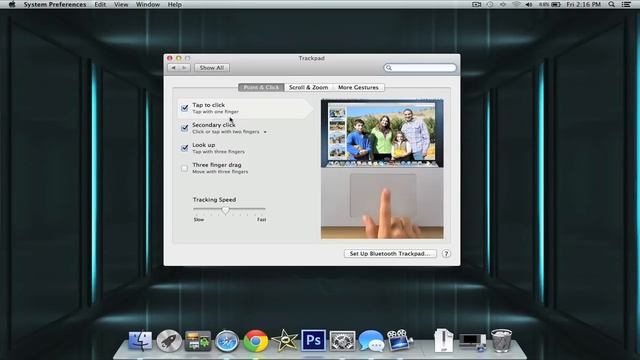Screen dimensions: 640x360
Task: Click the Wi-Fi icon in menu bar
Action: 516,4
